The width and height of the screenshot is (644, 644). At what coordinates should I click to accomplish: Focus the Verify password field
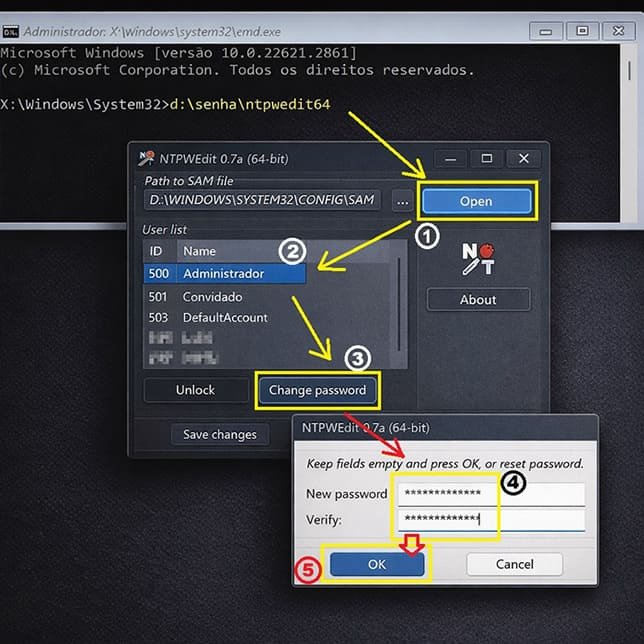[491, 520]
